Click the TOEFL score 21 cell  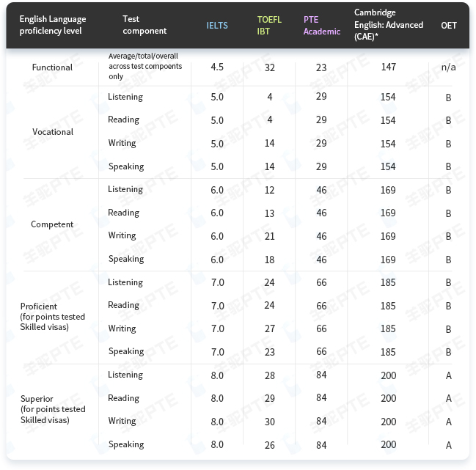click(269, 236)
